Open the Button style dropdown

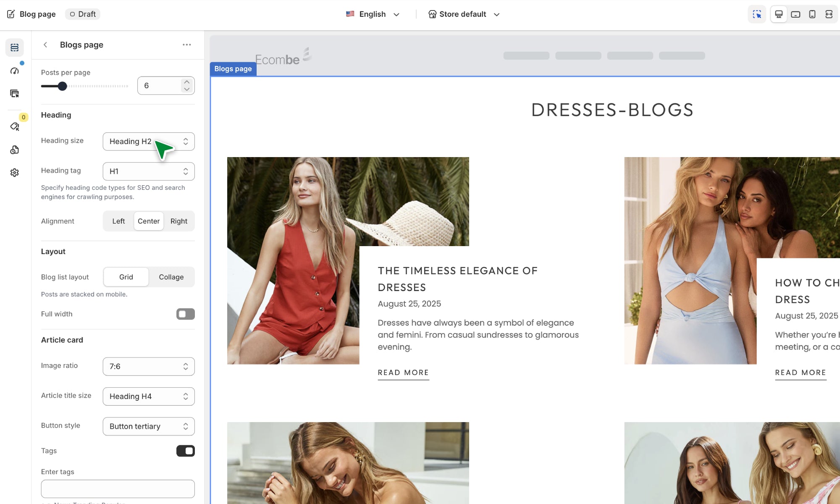[149, 426]
